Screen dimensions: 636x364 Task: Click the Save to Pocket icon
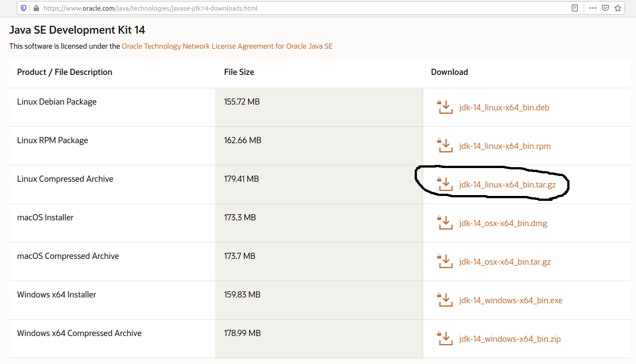[x=605, y=8]
